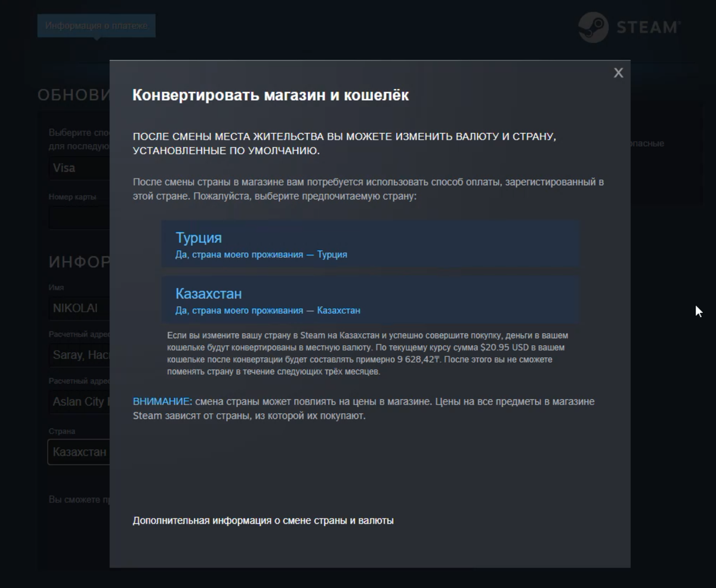Click the dialog title Конвертировать магазин и кошелёк
Viewport: 716px width, 588px height.
(x=270, y=95)
